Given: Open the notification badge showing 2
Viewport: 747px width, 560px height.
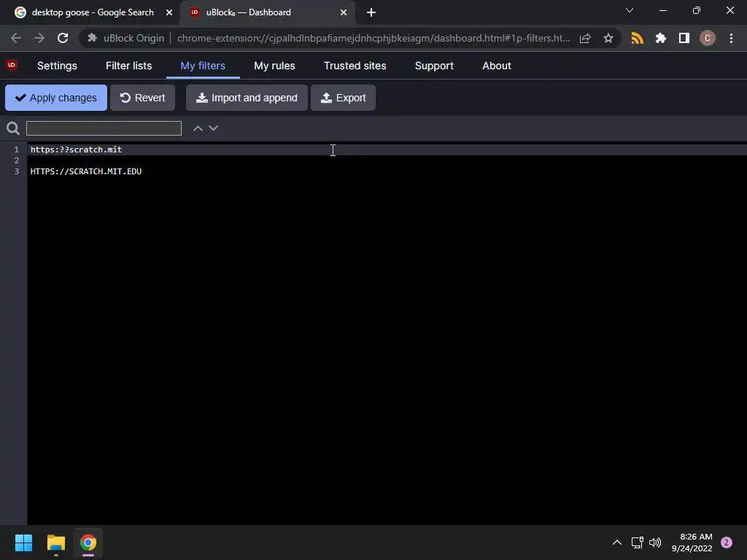Looking at the screenshot, I should point(727,542).
